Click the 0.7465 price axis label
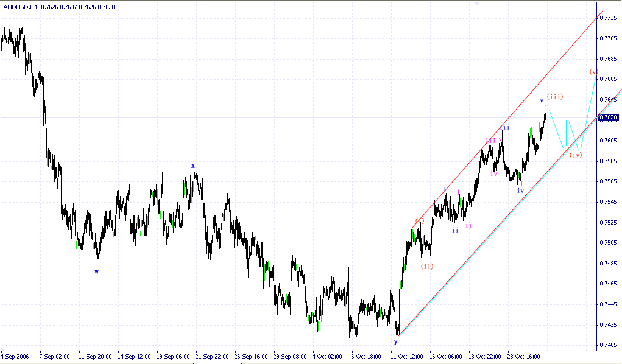This screenshot has height=364, width=622. click(608, 284)
